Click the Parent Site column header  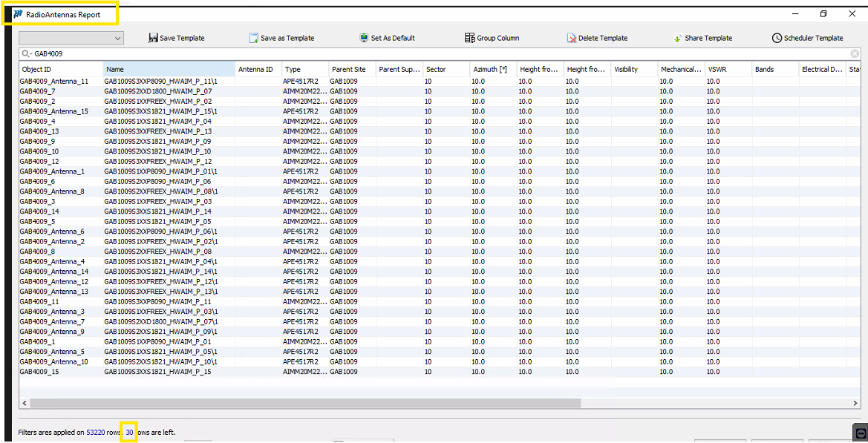(350, 69)
